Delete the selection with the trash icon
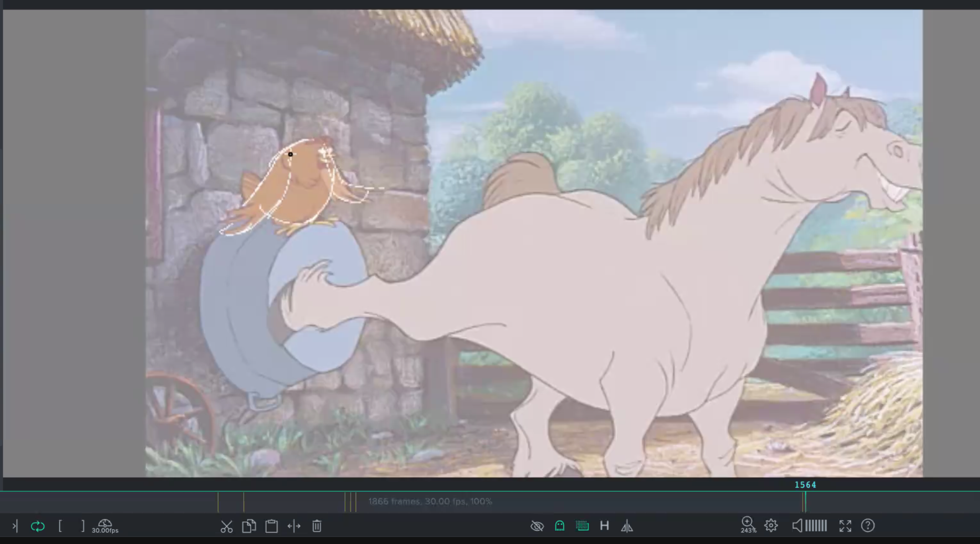Screen dimensions: 980x544 pos(317,526)
